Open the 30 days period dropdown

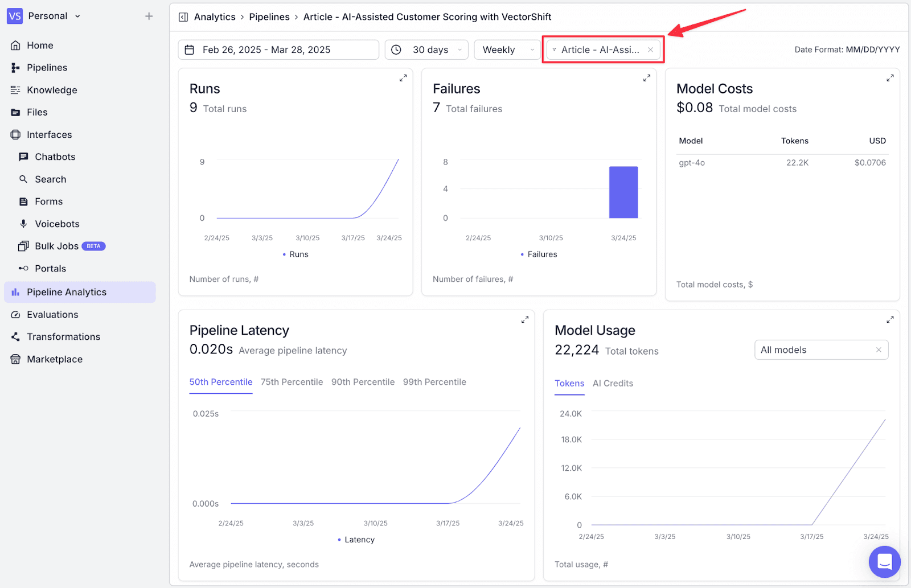tap(426, 50)
